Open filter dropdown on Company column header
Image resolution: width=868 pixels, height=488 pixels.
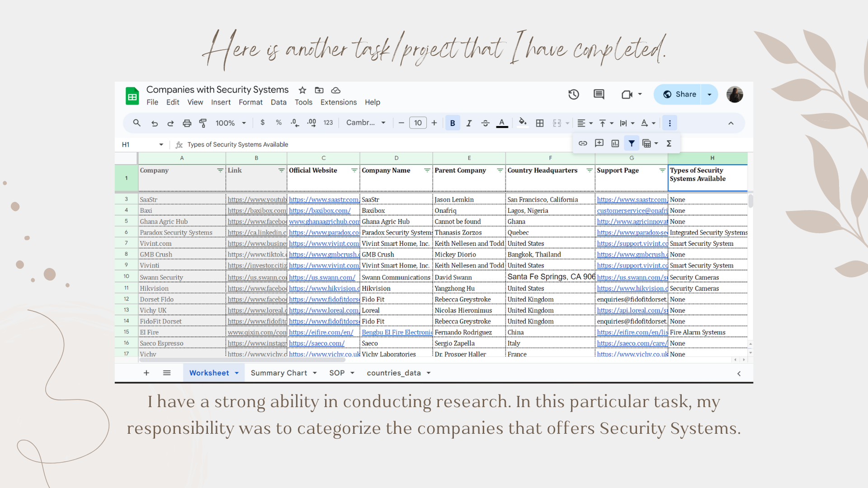[220, 170]
